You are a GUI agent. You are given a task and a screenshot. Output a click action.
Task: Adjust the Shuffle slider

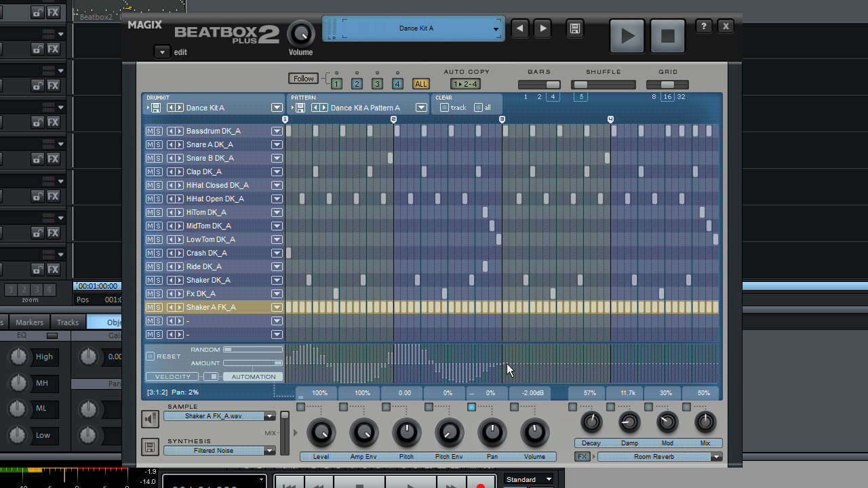point(604,85)
